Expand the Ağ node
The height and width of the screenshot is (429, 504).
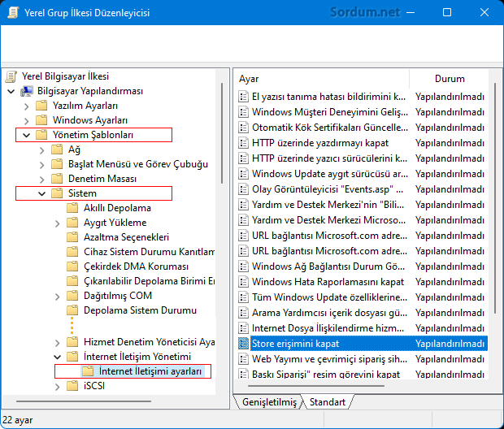(x=41, y=150)
